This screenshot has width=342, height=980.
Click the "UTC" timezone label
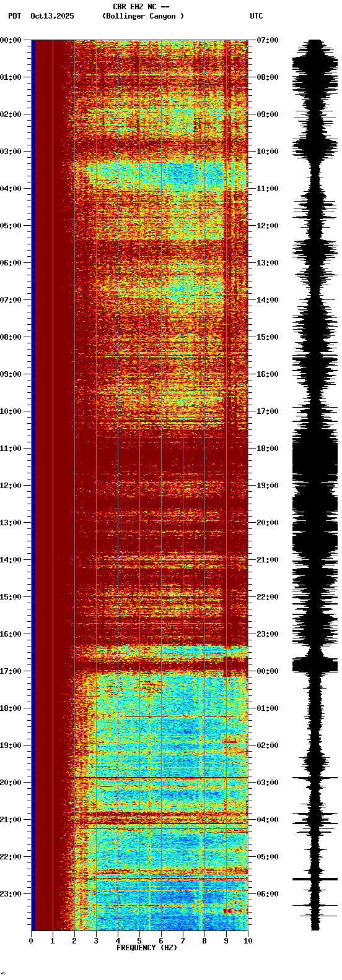256,16
